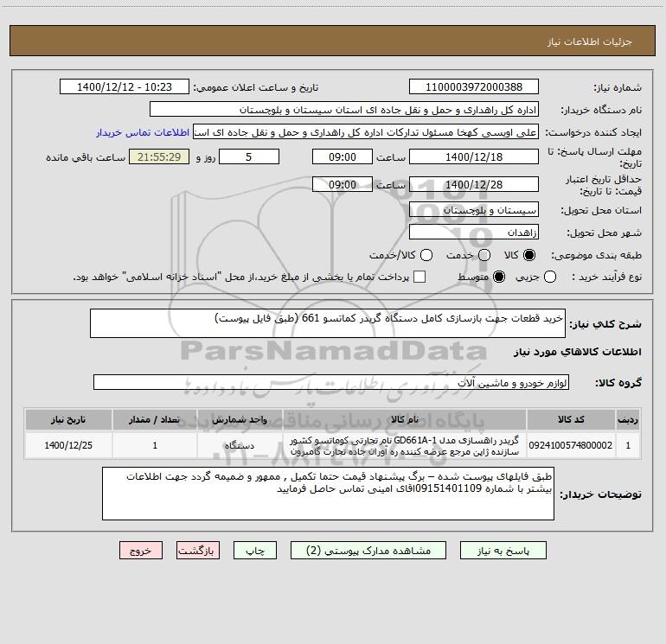Select the جزیی purchase type radio
Image resolution: width=666 pixels, height=644 pixels.
click(x=549, y=277)
